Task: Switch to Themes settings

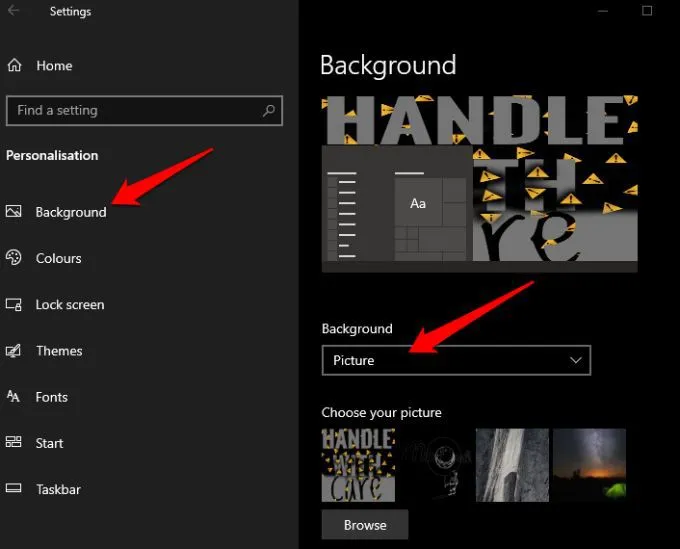Action: 59,350
